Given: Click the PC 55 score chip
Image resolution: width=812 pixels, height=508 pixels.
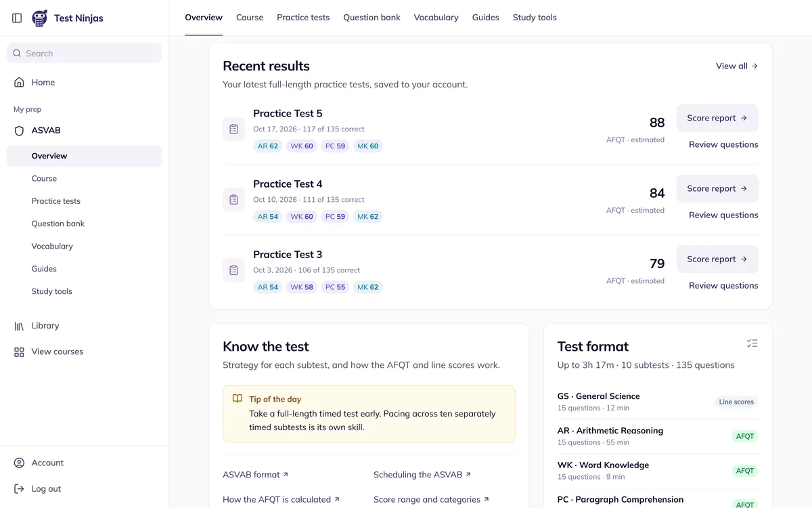Looking at the screenshot, I should pos(335,287).
